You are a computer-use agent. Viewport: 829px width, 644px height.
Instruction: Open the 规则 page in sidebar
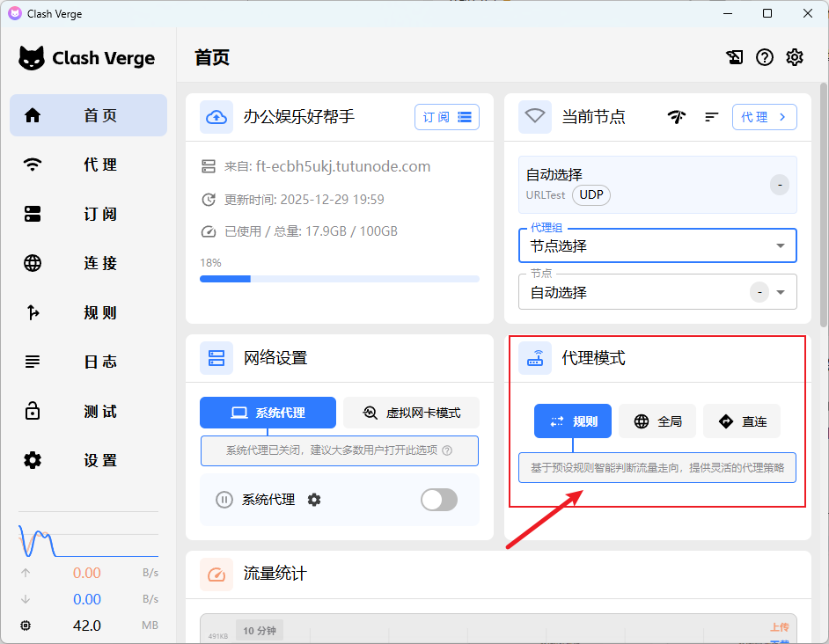pyautogui.click(x=88, y=312)
